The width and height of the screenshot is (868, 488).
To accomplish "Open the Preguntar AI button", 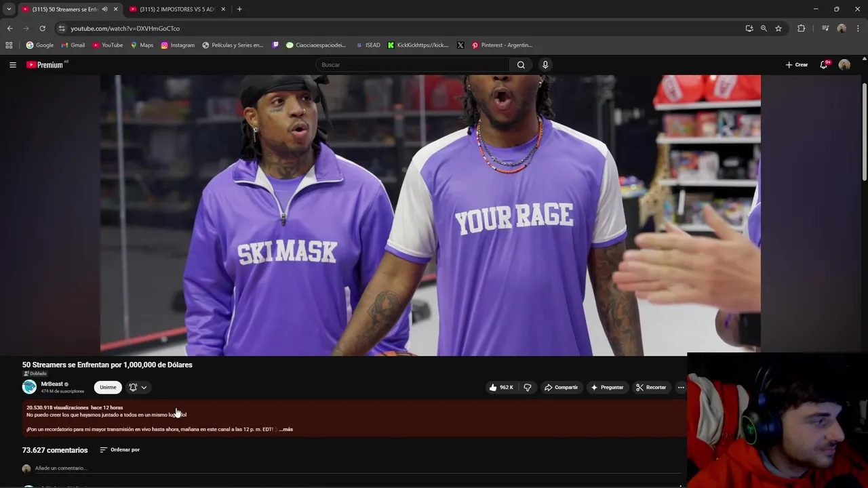I will [x=607, y=388].
